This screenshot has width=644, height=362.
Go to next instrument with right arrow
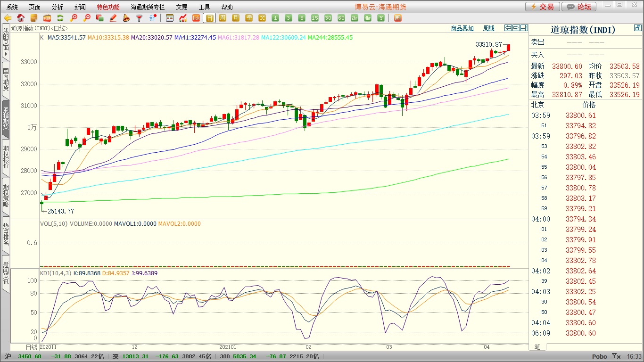pyautogui.click(x=516, y=28)
